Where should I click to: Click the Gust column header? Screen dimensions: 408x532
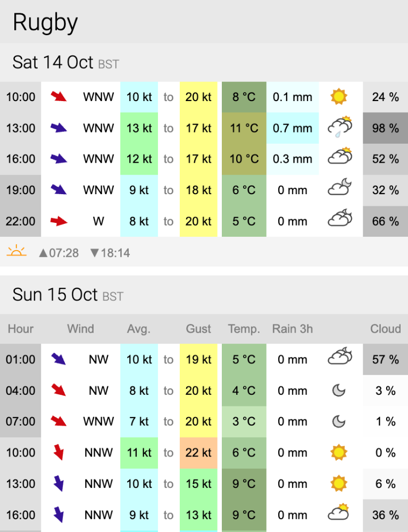click(198, 329)
